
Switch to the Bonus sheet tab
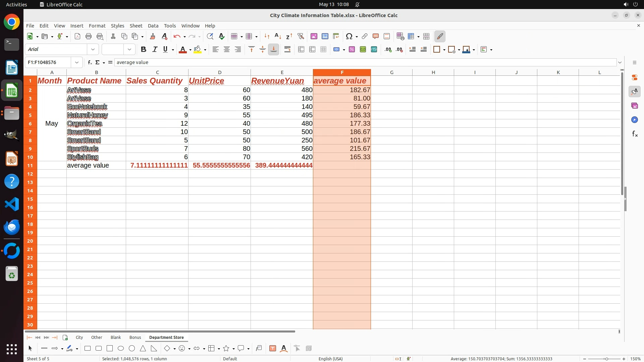click(x=135, y=337)
